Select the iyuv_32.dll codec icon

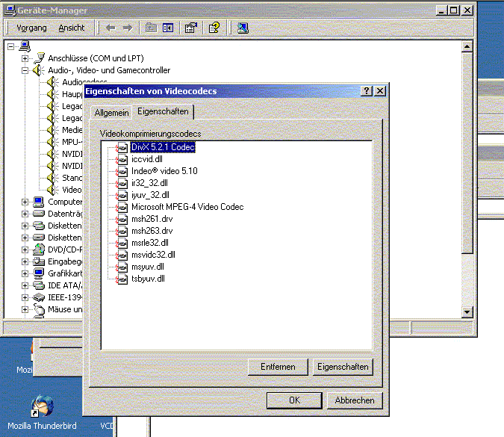(122, 195)
